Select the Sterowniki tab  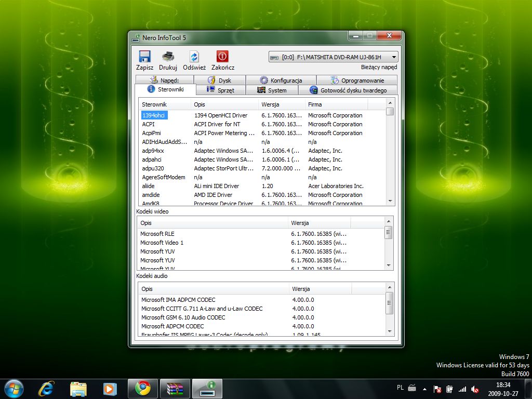point(166,89)
